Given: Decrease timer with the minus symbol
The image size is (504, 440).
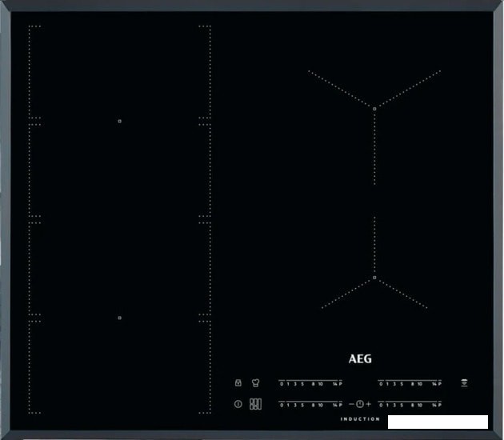Looking at the screenshot, I should 351,404.
